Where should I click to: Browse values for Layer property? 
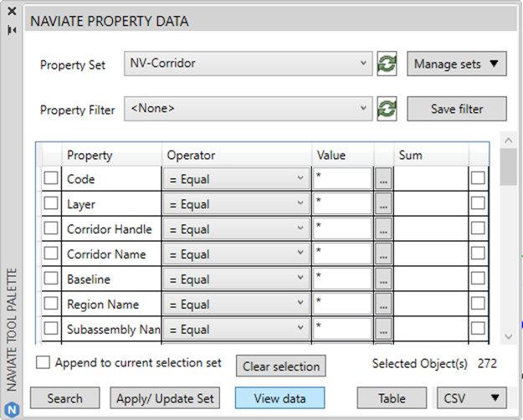point(383,204)
